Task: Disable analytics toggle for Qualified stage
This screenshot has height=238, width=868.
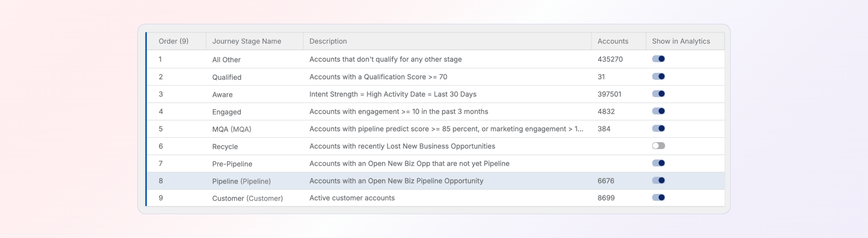Action: click(x=658, y=76)
